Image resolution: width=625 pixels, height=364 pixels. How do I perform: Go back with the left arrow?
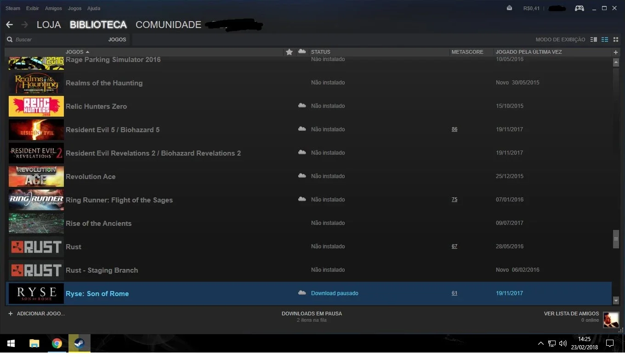click(x=9, y=25)
